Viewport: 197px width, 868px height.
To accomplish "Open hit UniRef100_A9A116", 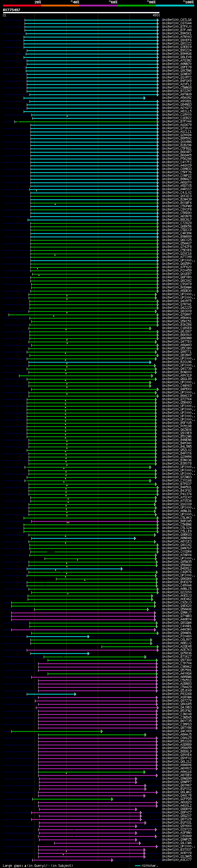I will click(x=176, y=772).
